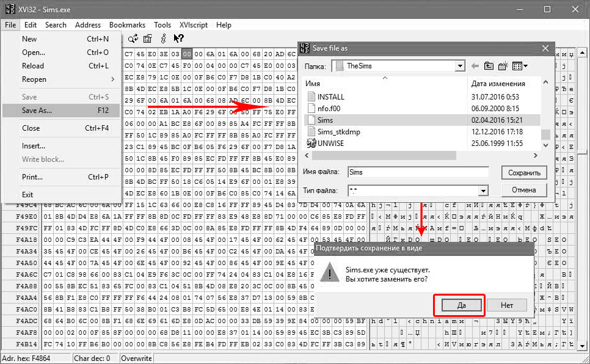The width and height of the screenshot is (590, 364).
Task: Click the Сохранить save button
Action: point(524,173)
